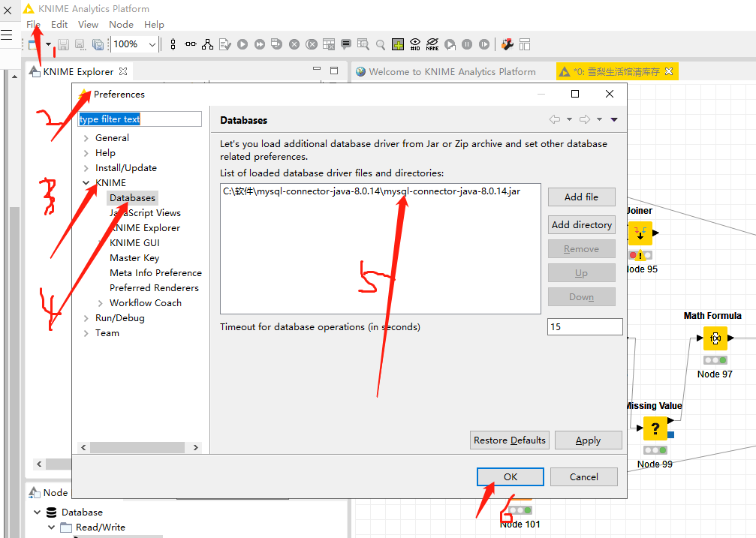
Task: Click the resume loop execution icon
Action: point(484,44)
